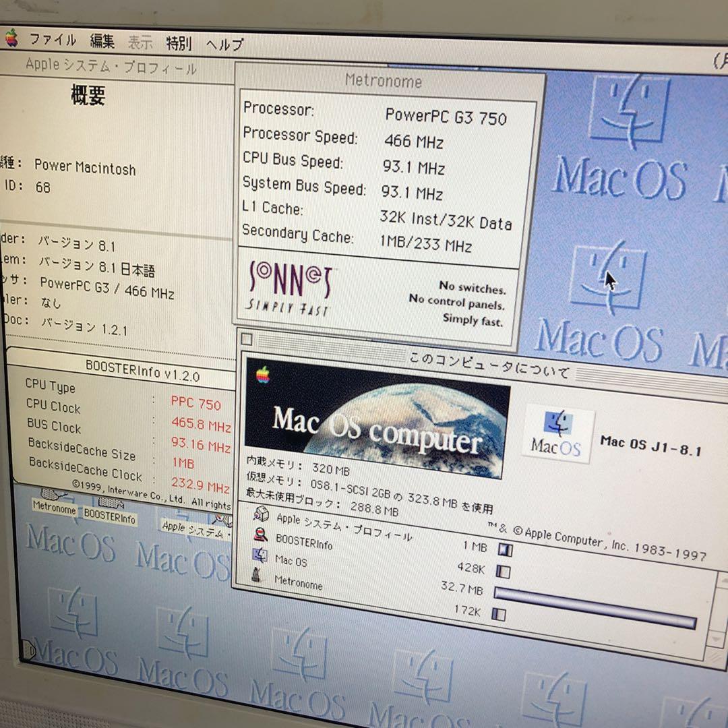Open the 特別 menu

[179, 43]
